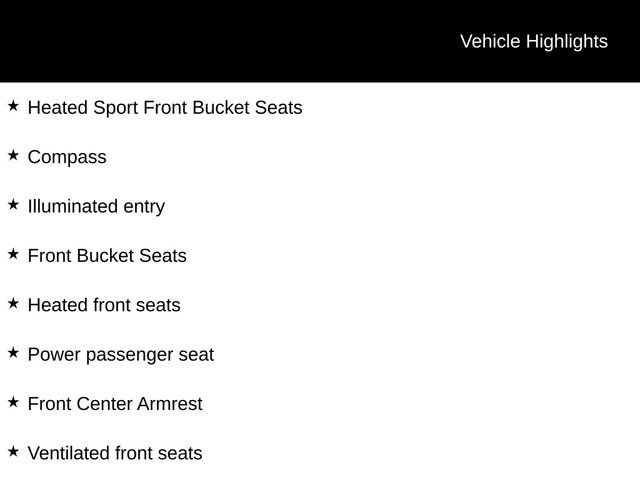Select the Power passenger seat text

tap(121, 355)
